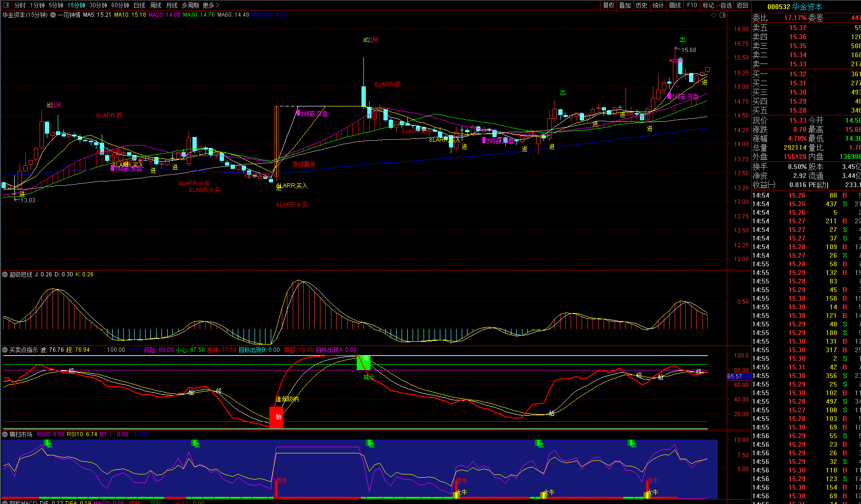
Task: Switch chart to 日线 period
Action: click(x=139, y=5)
